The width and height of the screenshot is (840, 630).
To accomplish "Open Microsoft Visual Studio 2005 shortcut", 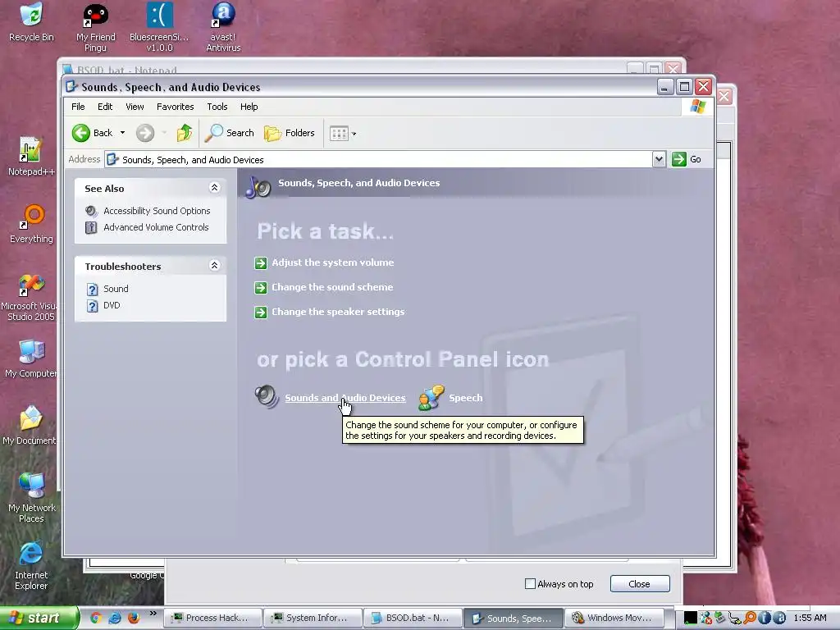I will coord(30,297).
